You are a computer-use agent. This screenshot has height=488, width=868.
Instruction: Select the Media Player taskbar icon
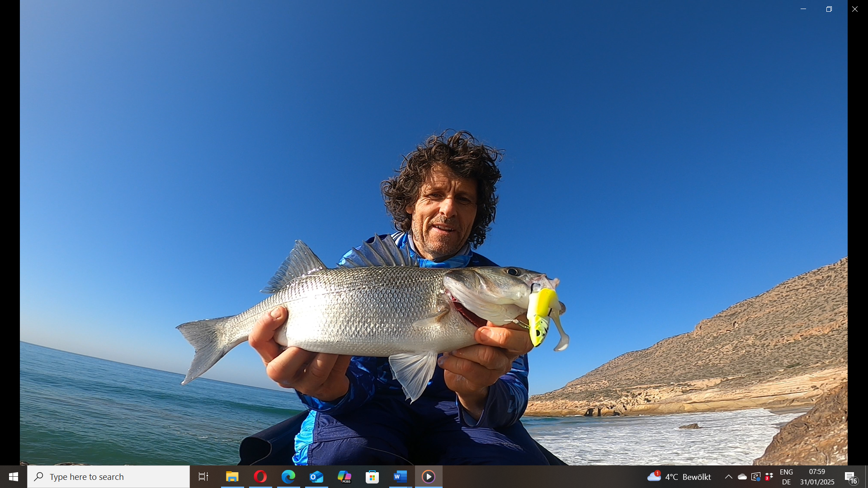coord(429,477)
